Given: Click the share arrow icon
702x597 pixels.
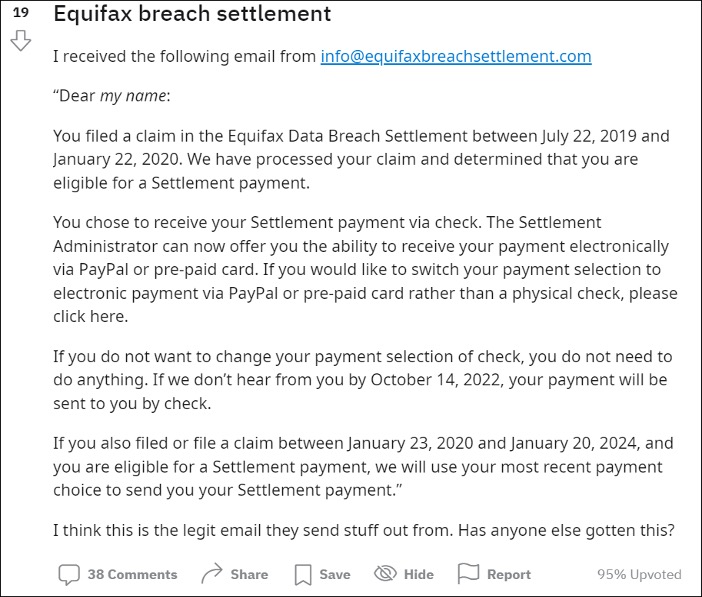Looking at the screenshot, I should tap(212, 574).
